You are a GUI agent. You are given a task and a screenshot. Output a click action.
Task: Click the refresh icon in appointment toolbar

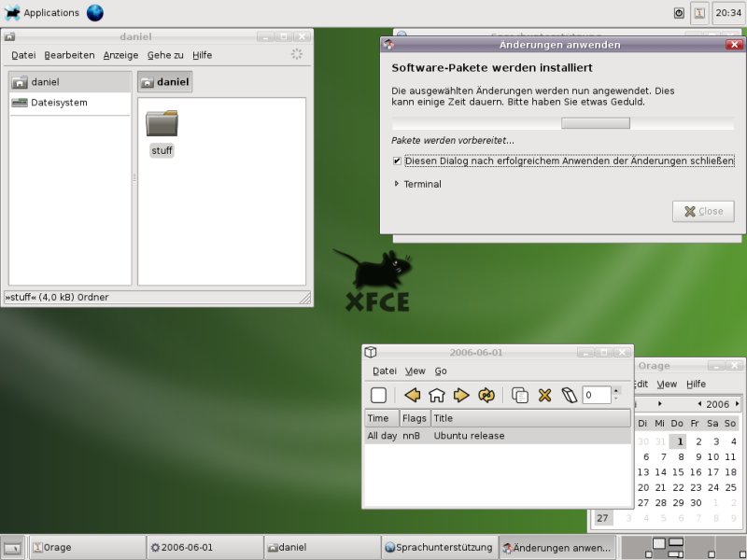(486, 395)
